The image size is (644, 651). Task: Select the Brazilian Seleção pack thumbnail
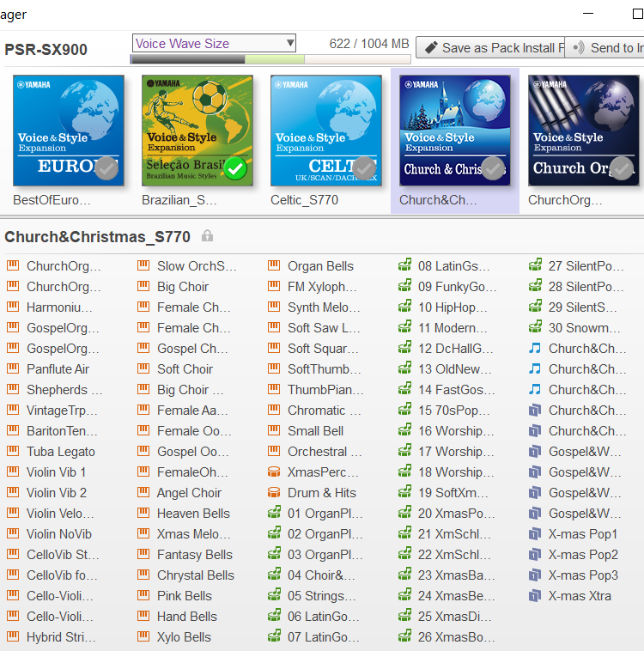tap(197, 131)
